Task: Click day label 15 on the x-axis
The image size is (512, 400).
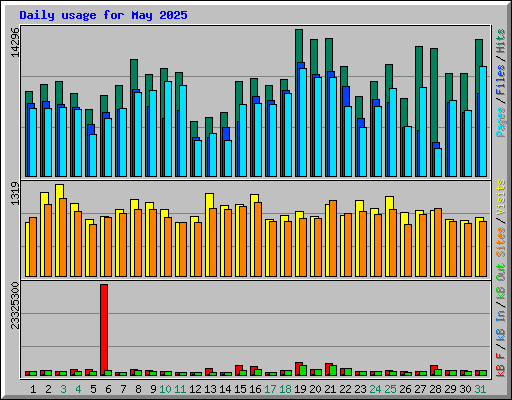Action: [240, 389]
